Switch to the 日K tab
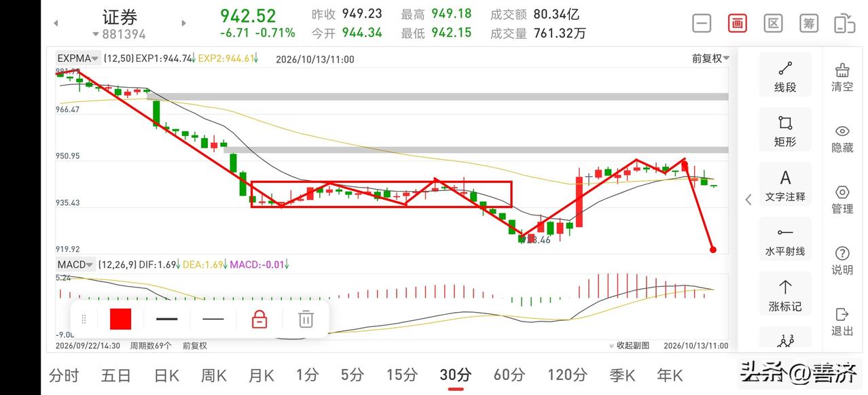Viewport: 868px width, 395px height. click(166, 375)
